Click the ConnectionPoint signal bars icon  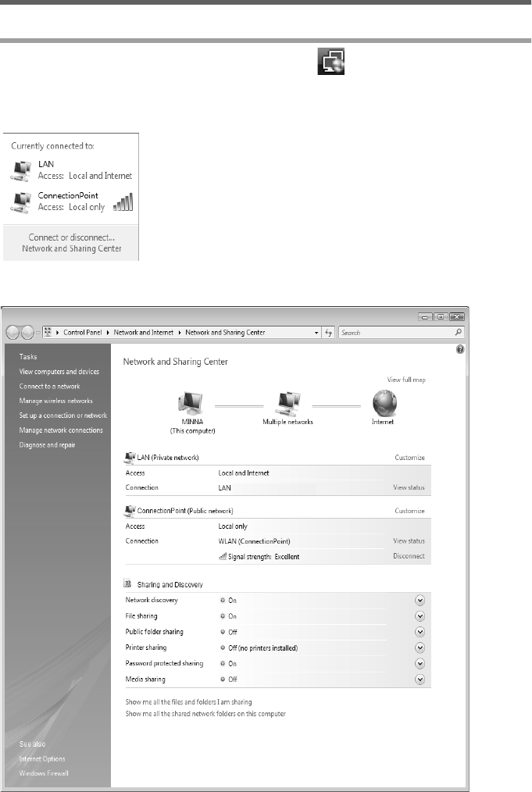(123, 202)
